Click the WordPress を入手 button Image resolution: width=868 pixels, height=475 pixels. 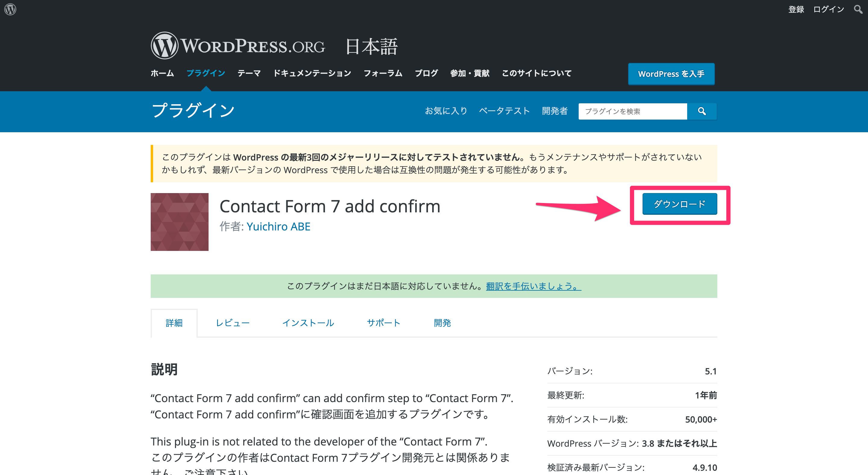pos(671,74)
